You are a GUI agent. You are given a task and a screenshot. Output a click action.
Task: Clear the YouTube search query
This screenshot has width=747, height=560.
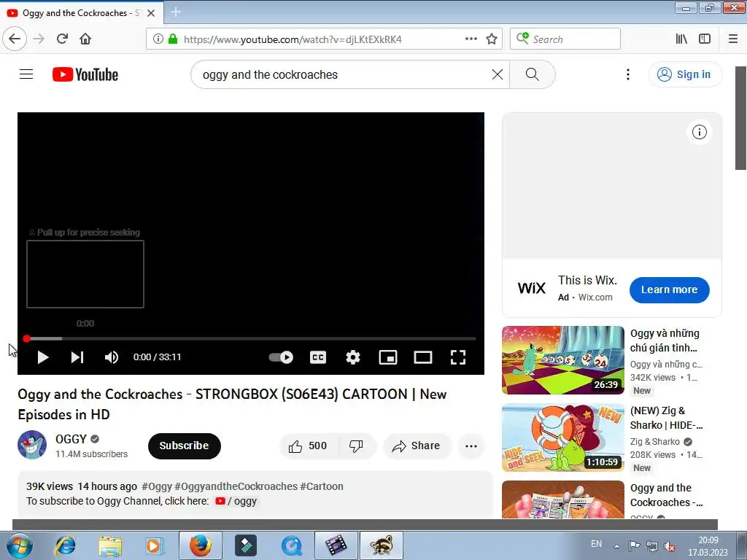[498, 74]
